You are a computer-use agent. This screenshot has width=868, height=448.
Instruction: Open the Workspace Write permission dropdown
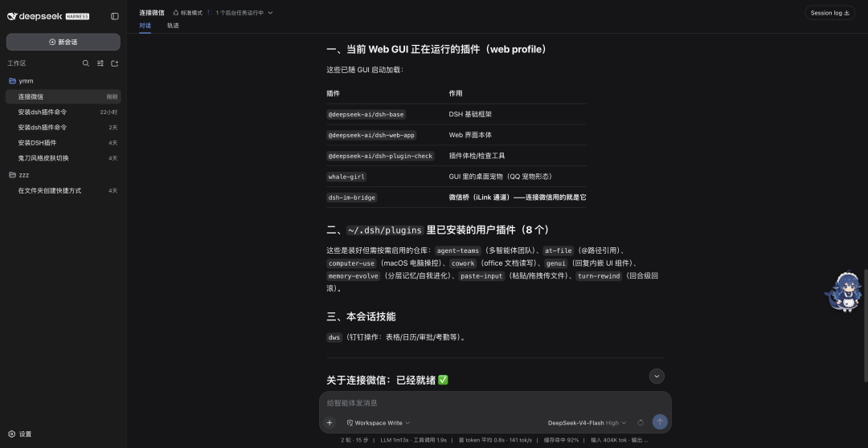[379, 423]
